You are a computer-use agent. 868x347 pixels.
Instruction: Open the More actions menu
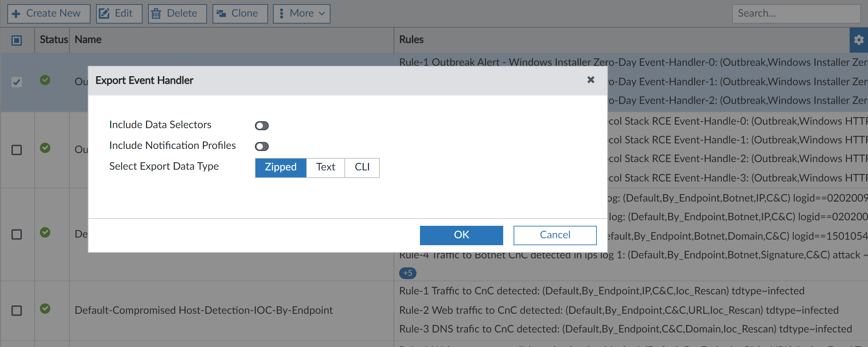tap(301, 14)
